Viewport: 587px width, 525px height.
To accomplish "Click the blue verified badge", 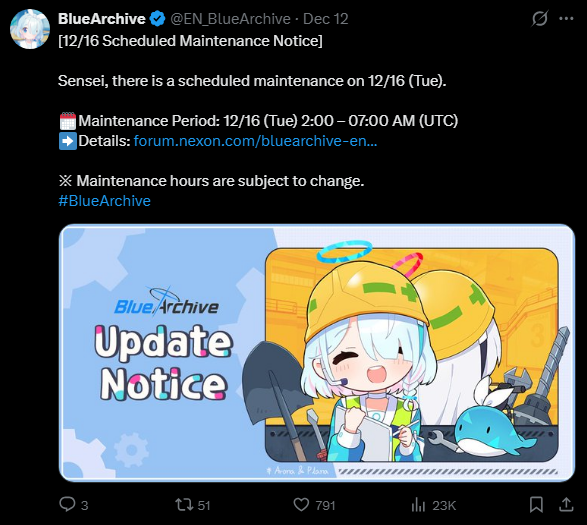I will (157, 19).
